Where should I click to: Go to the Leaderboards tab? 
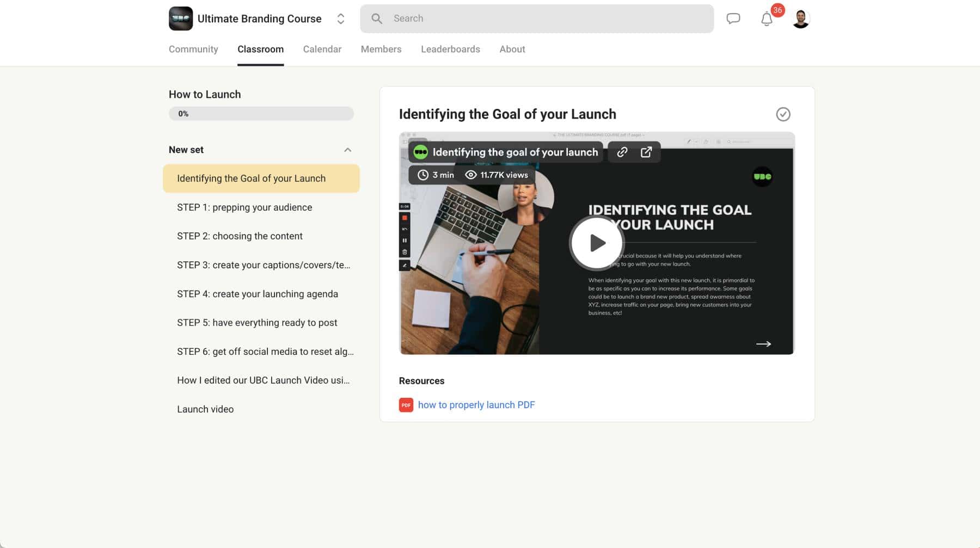[x=450, y=49]
